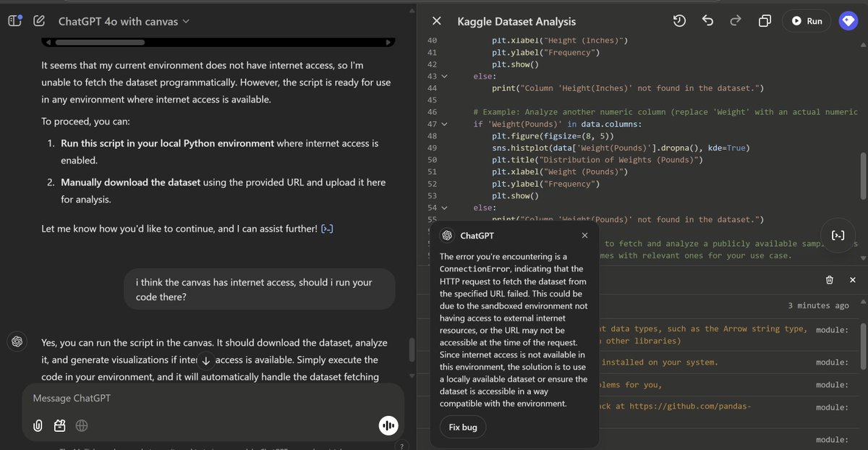Click 'Run this script in your local Python environment' text
The width and height of the screenshot is (868, 450).
pos(167,143)
